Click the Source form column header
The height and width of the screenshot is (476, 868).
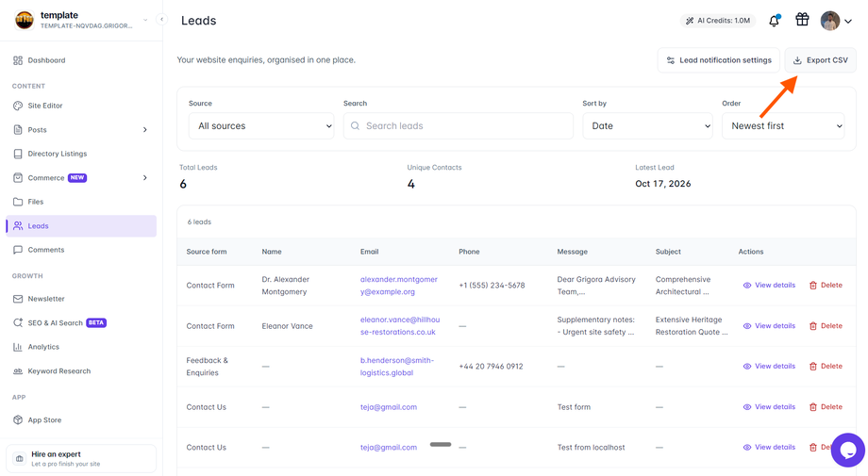207,252
